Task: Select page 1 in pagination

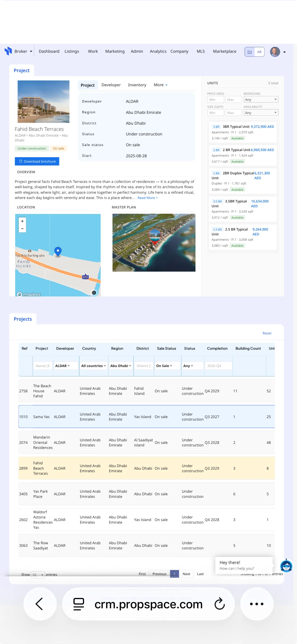Action: coord(174,574)
